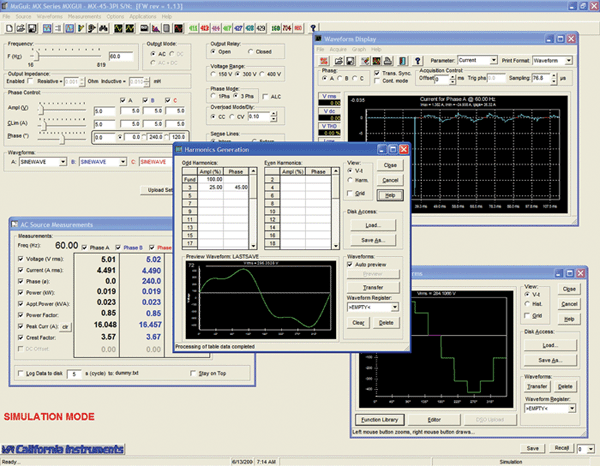
Task: Open Waveform Register dropdown below Transfer and Delete
Action: click(x=572, y=409)
